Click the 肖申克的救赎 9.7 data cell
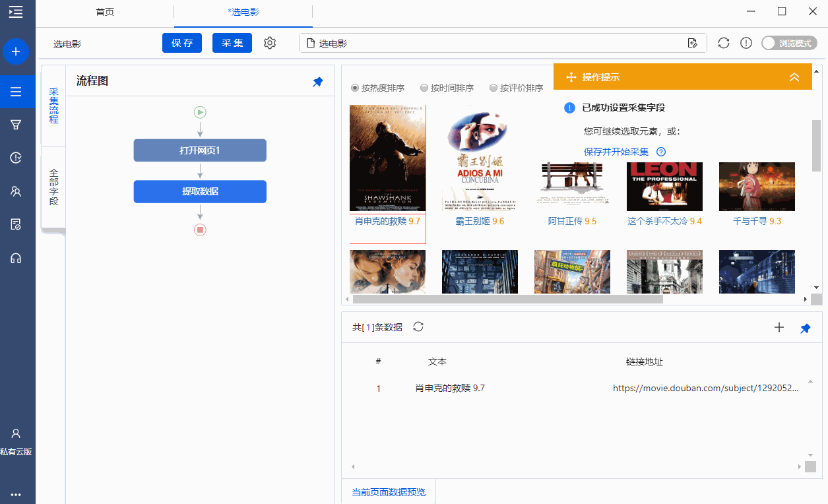 coord(450,389)
